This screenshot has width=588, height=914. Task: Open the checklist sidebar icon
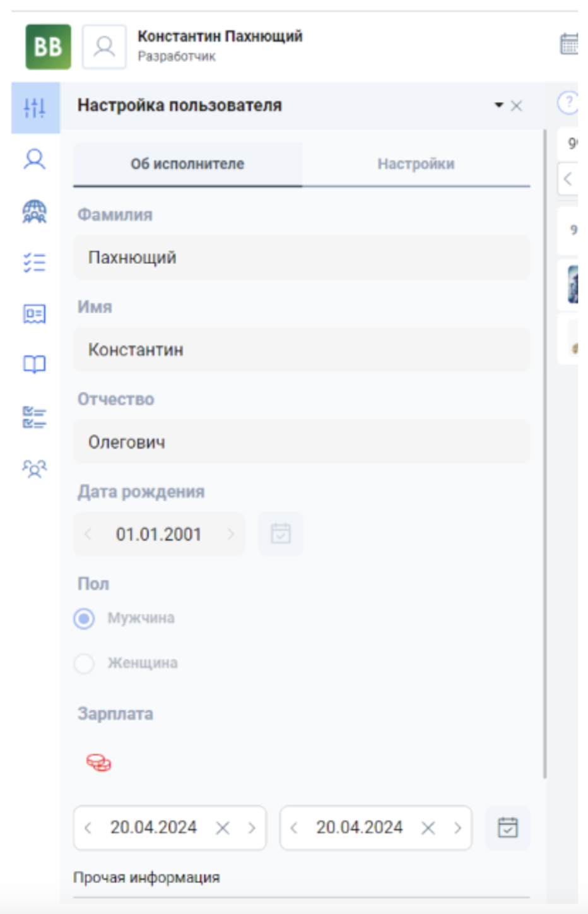click(x=35, y=262)
